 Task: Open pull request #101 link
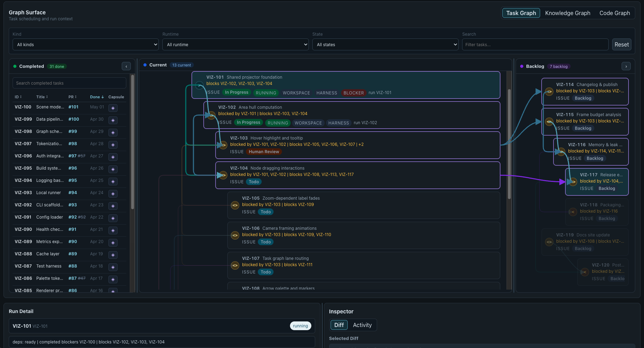point(73,107)
